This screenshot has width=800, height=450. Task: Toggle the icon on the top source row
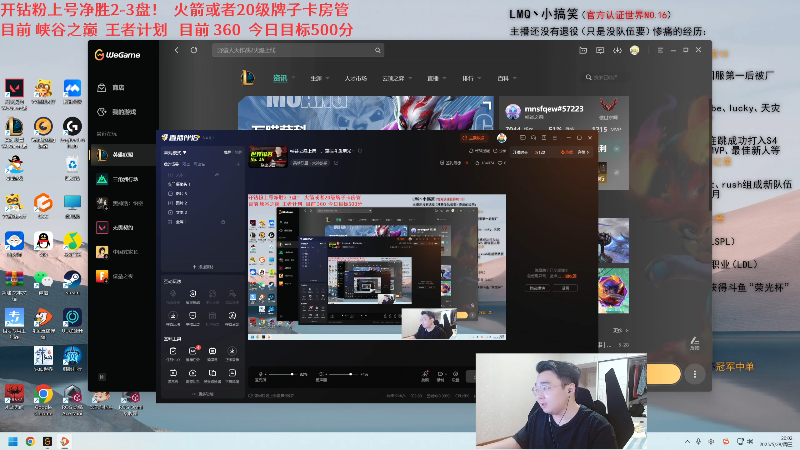[x=217, y=175]
